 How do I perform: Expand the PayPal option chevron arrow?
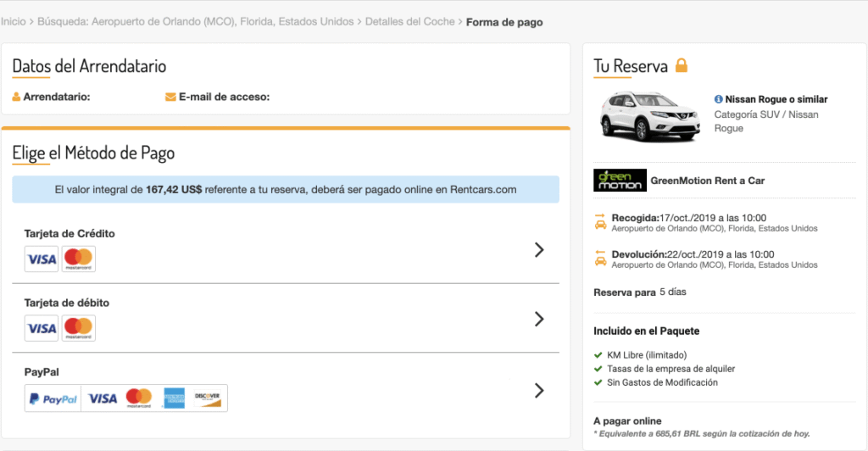(x=539, y=391)
